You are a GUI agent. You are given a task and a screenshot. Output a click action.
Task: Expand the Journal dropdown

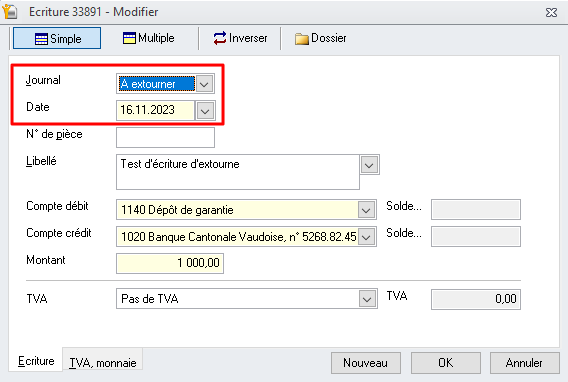(x=204, y=84)
